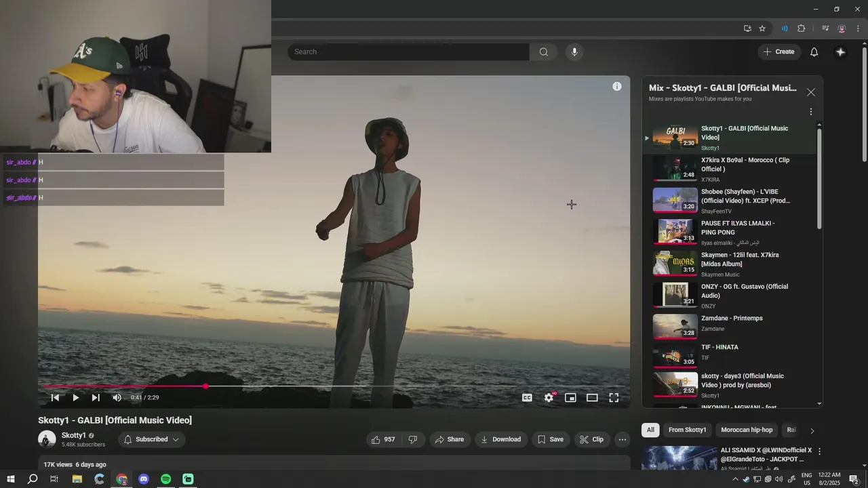Open Chrome media controls icon
868x488 pixels.
pos(825,28)
